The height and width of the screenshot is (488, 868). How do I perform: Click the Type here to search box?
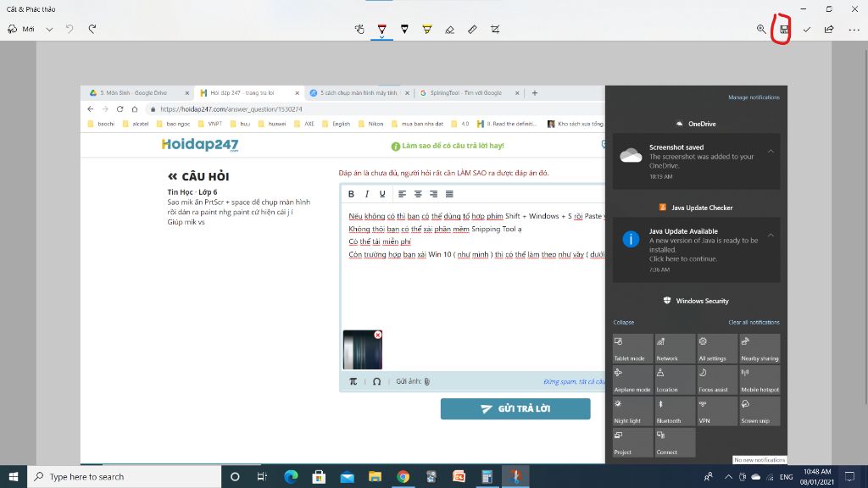124,476
